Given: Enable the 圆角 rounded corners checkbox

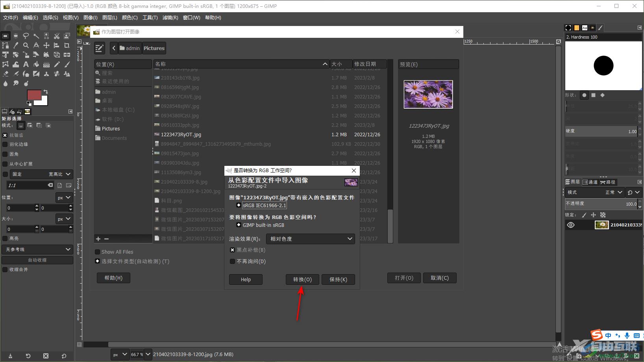Looking at the screenshot, I should click(x=5, y=154).
